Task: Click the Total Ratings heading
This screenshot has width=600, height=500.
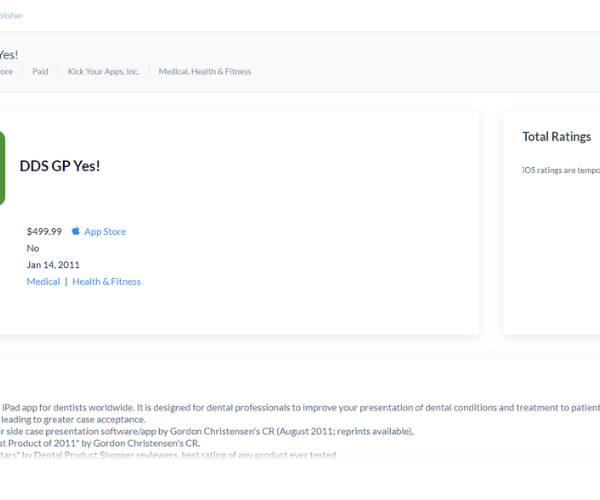Action: pos(557,137)
